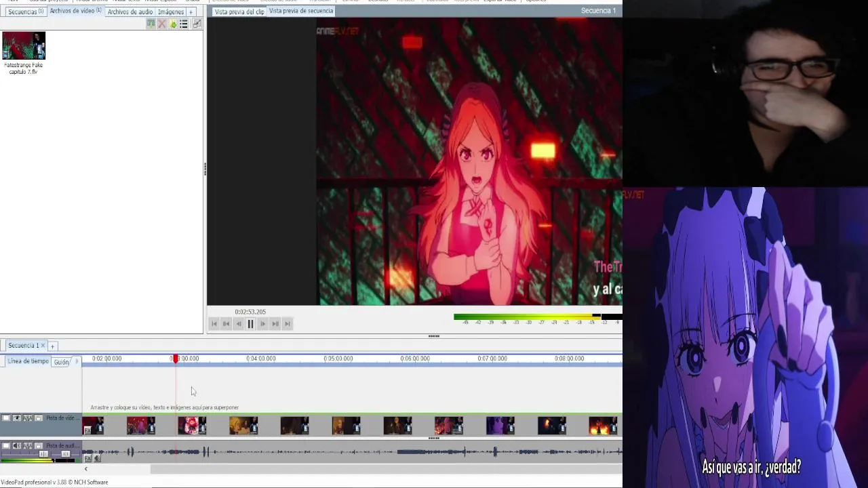The height and width of the screenshot is (488, 868).
Task: Toggle video track selection checkbox
Action: tap(6, 418)
